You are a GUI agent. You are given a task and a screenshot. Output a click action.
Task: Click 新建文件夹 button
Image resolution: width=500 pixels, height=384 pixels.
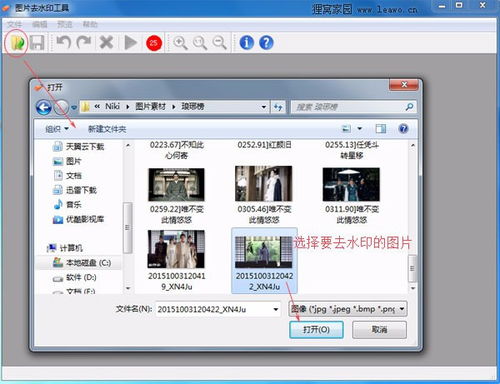[x=107, y=129]
